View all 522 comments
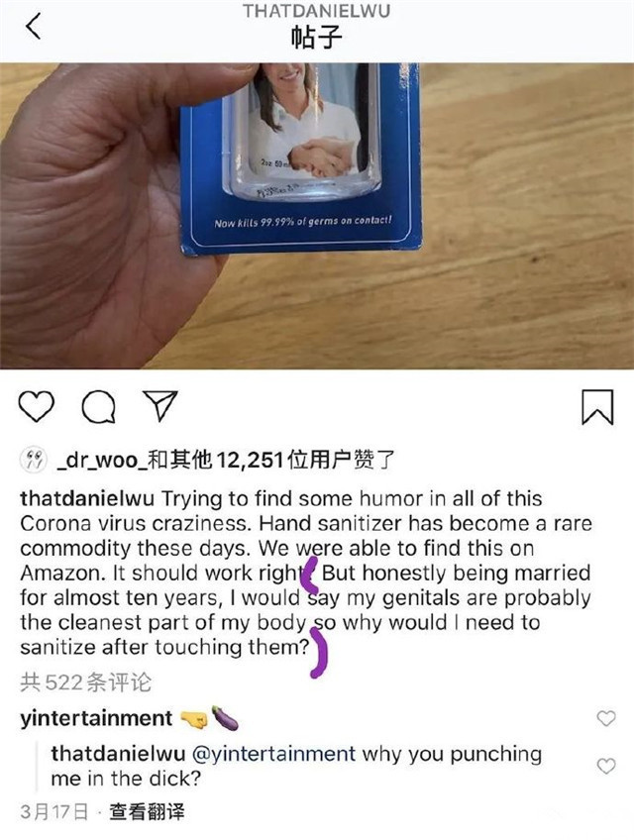Image resolution: width=634 pixels, height=840 pixels. point(86,682)
